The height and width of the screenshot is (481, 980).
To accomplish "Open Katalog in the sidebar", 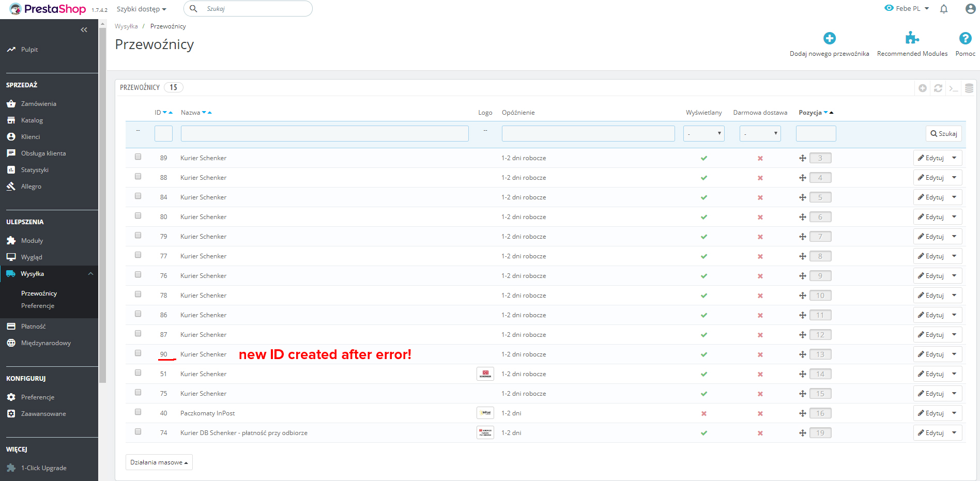I will 32,120.
